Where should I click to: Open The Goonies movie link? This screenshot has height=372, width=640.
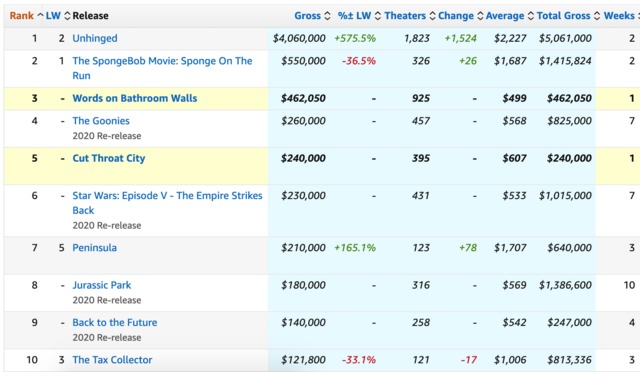pyautogui.click(x=101, y=121)
